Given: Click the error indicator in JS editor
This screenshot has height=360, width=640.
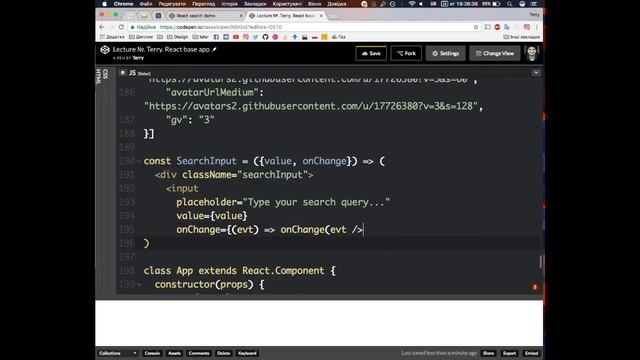Looking at the screenshot, I should (535, 287).
